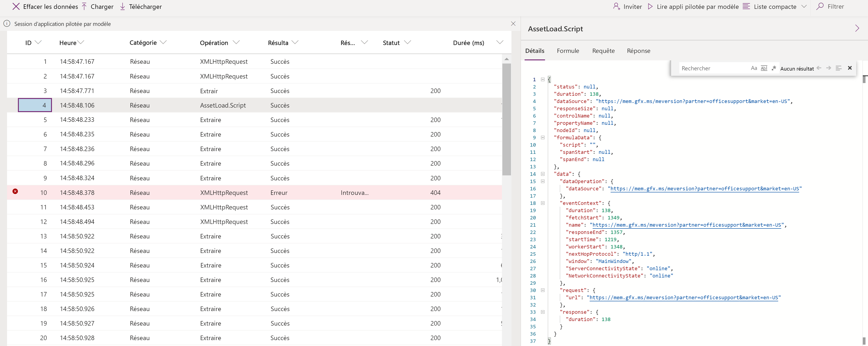Open the Réponse tab
868x346 pixels.
point(638,51)
